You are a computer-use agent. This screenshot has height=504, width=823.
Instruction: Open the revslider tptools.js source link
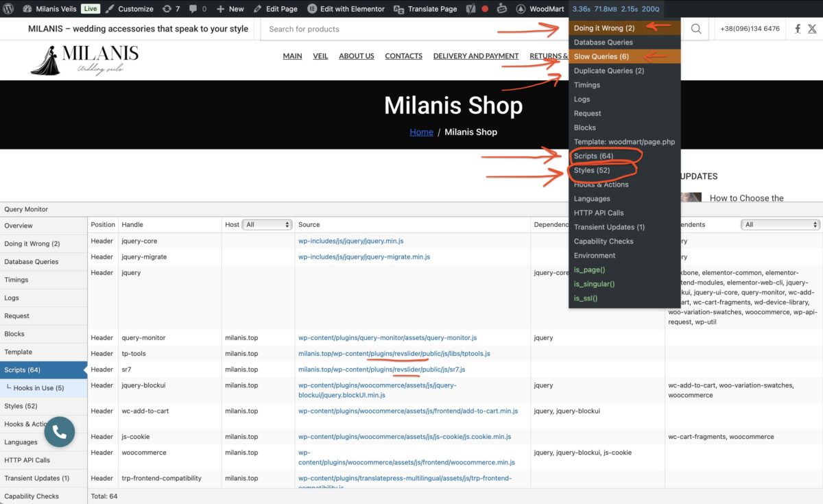[x=394, y=353]
